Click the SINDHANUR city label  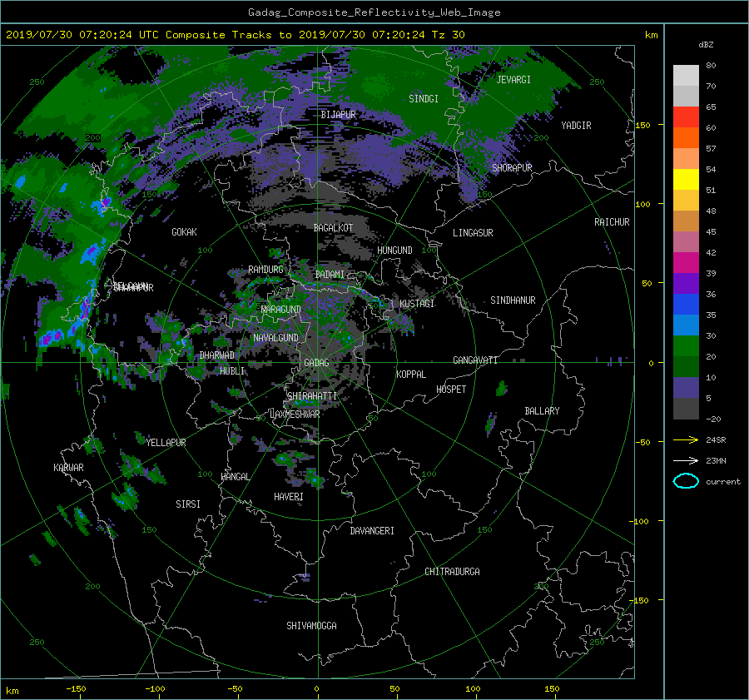point(513,300)
